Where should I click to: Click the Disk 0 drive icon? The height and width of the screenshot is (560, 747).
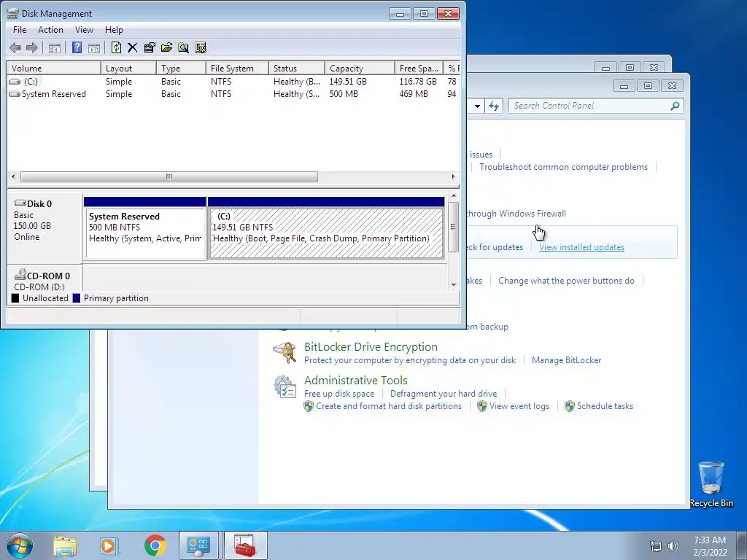[x=20, y=203]
